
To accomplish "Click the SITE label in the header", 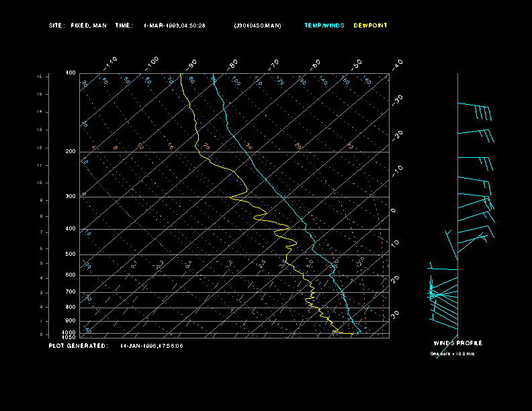I will click(x=56, y=26).
